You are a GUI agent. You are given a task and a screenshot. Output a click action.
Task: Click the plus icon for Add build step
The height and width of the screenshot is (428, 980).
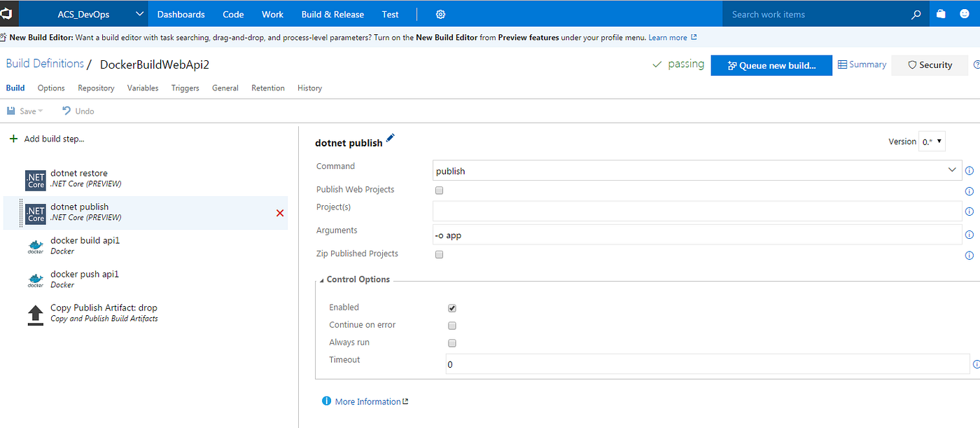[x=13, y=139]
